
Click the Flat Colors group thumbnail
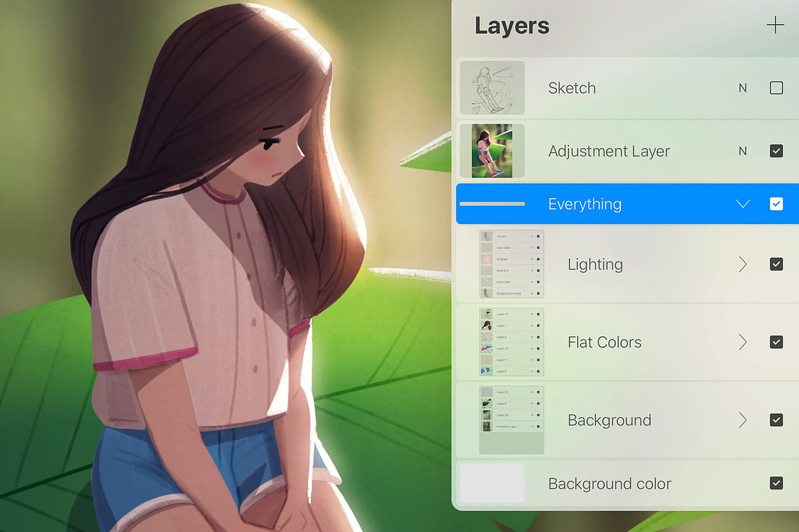click(511, 342)
